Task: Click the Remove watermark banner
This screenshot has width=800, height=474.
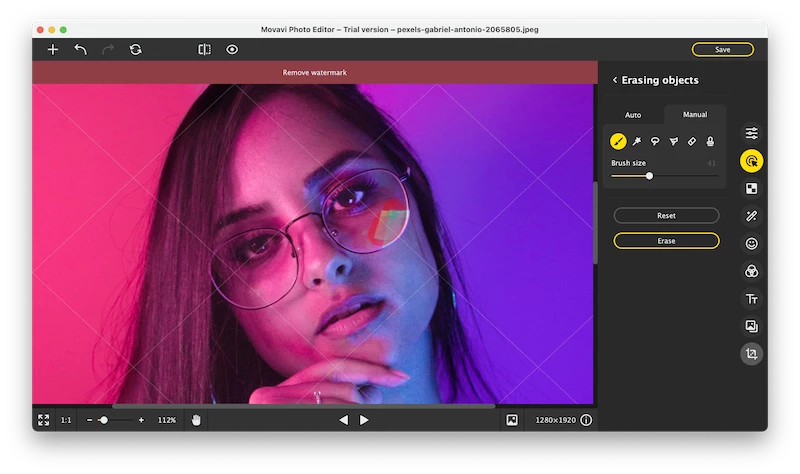Action: point(315,72)
